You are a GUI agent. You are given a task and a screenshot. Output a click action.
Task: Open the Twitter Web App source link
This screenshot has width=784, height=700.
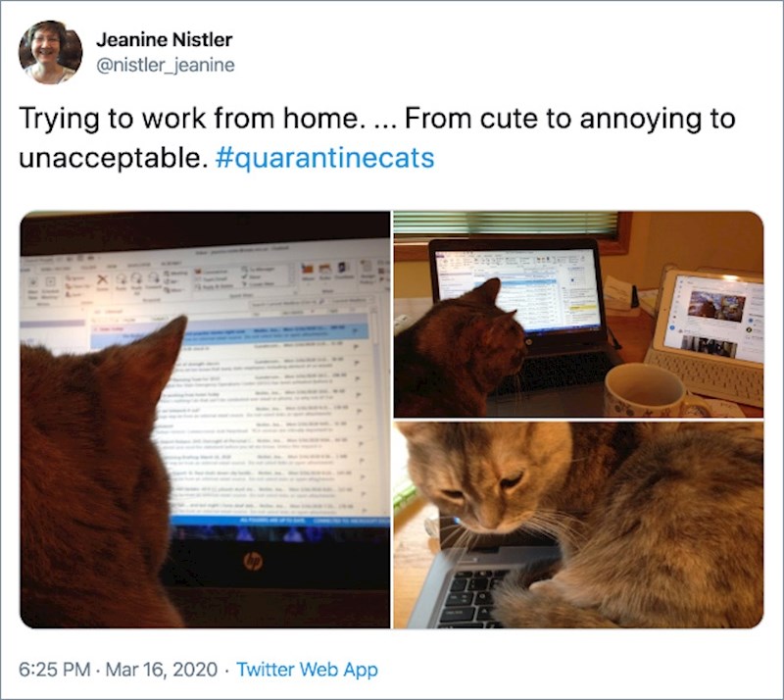pos(307,670)
